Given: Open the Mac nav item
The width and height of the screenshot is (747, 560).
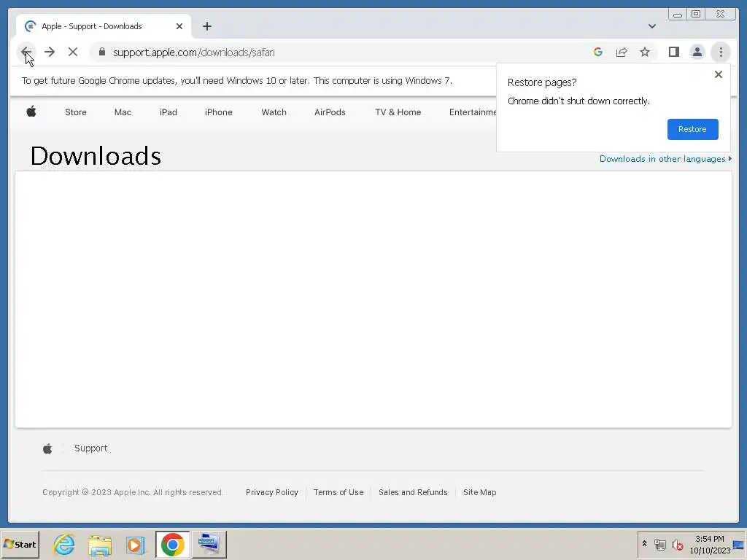Looking at the screenshot, I should click(123, 112).
